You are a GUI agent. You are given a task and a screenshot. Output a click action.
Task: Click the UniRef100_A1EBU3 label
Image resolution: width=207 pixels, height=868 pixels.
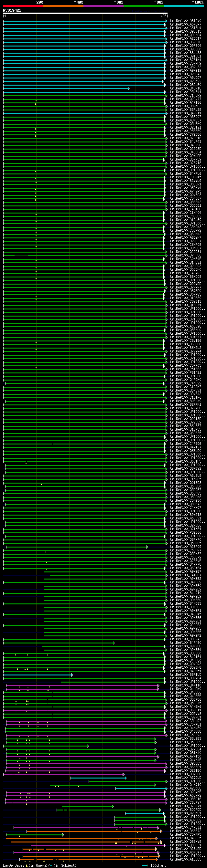point(186,860)
